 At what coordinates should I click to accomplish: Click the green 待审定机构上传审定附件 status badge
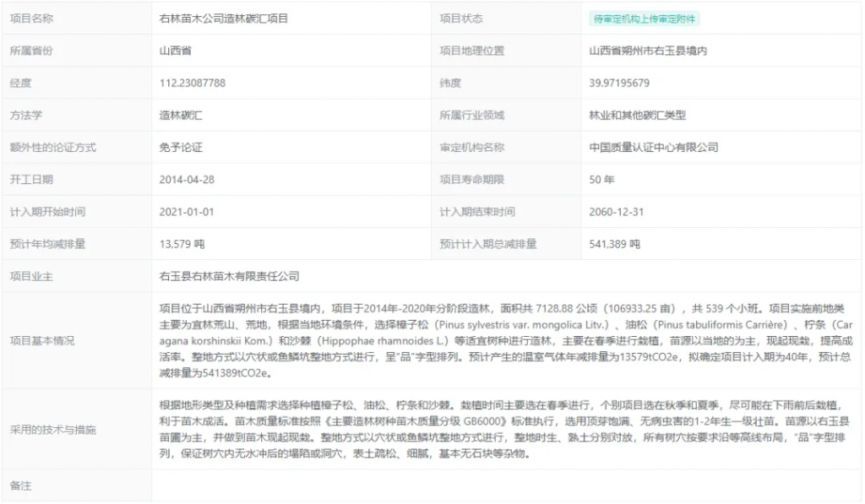[x=644, y=19]
